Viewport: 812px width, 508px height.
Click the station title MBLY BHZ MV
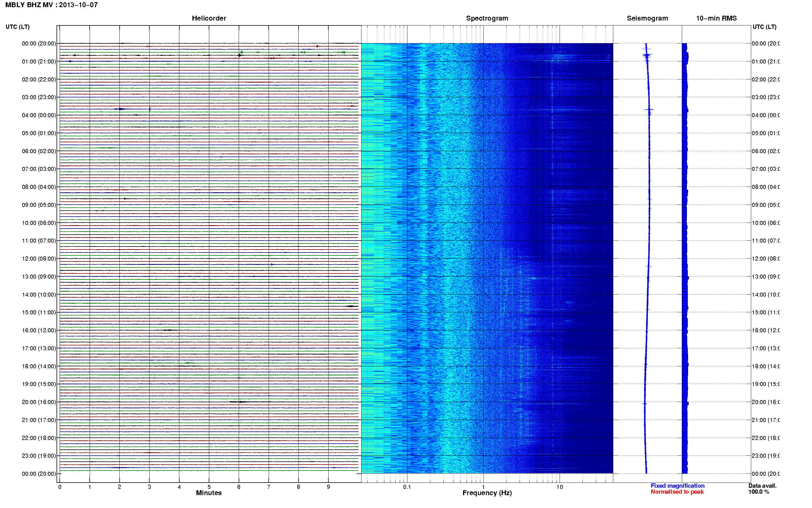(x=29, y=5)
